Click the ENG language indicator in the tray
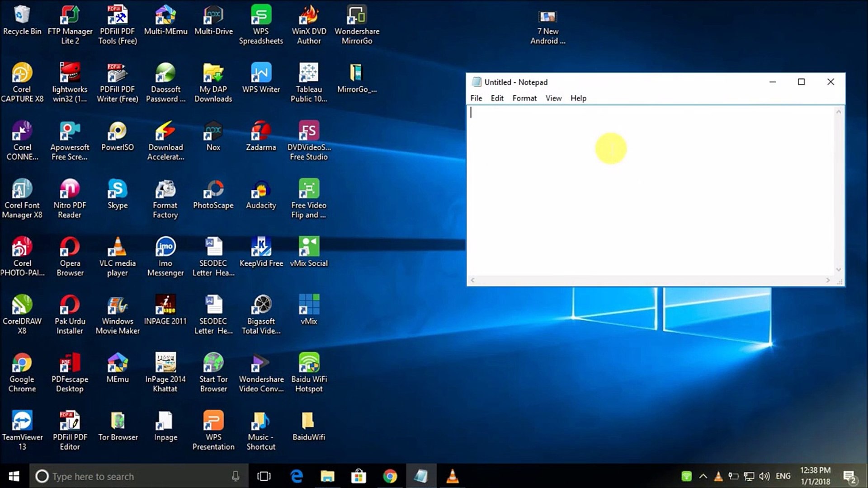The height and width of the screenshot is (488, 868). click(x=783, y=476)
